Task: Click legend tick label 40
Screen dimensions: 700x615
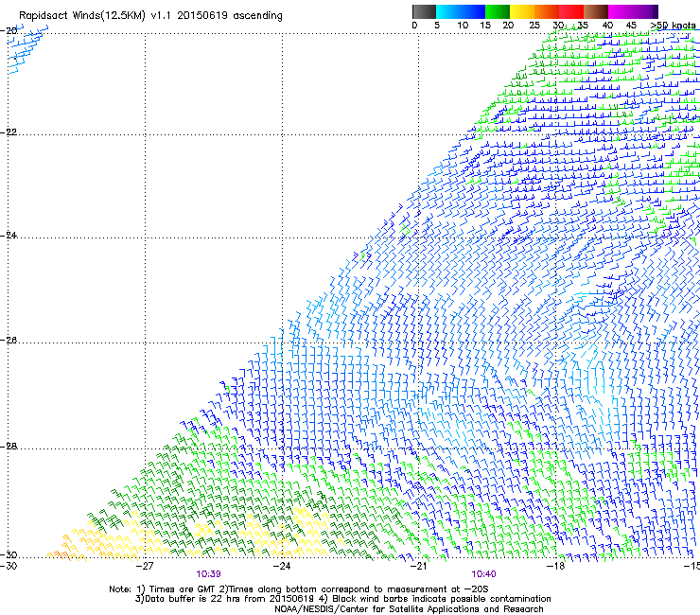Action: [607, 26]
